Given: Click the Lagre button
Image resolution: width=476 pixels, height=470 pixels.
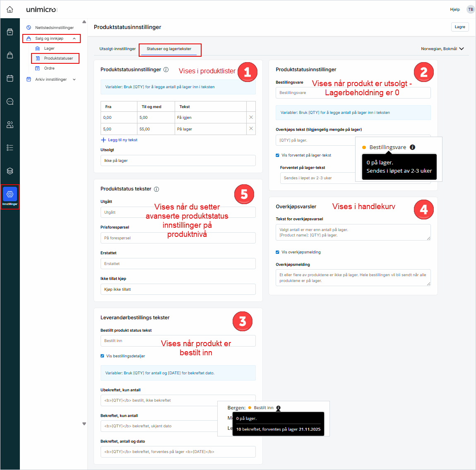Looking at the screenshot, I should pyautogui.click(x=460, y=26).
